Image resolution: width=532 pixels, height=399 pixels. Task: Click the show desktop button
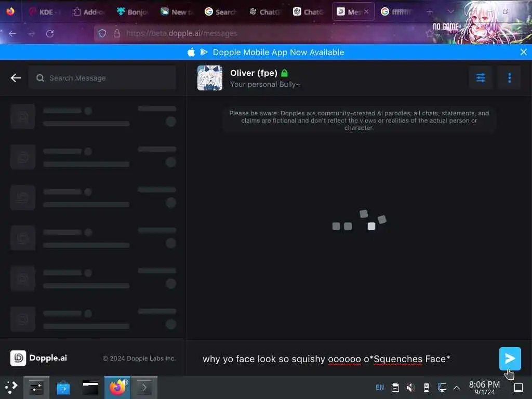coord(518,388)
